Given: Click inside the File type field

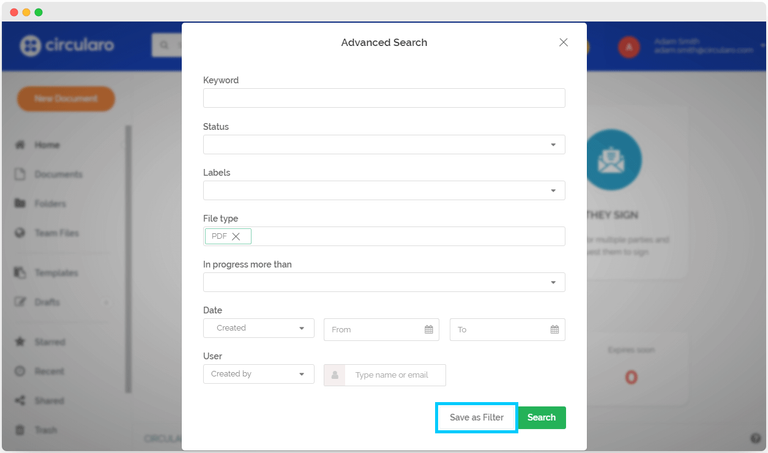Looking at the screenshot, I should [x=405, y=237].
